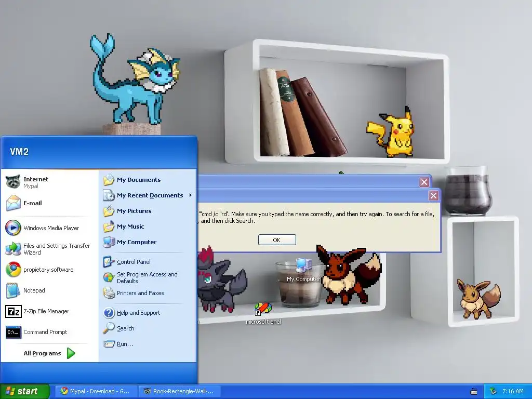
Task: Close the rear error dialog
Action: click(x=424, y=182)
